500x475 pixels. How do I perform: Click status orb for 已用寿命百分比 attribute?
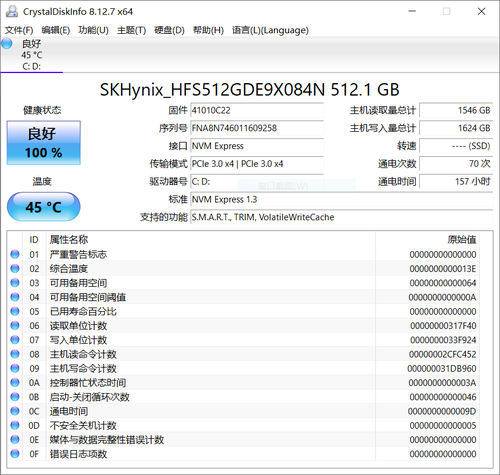coord(15,311)
